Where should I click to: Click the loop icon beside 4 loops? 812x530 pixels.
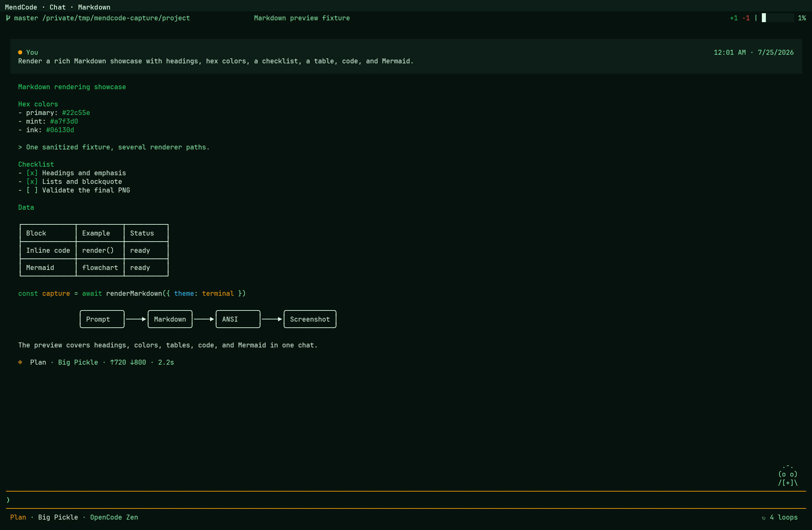pos(763,517)
